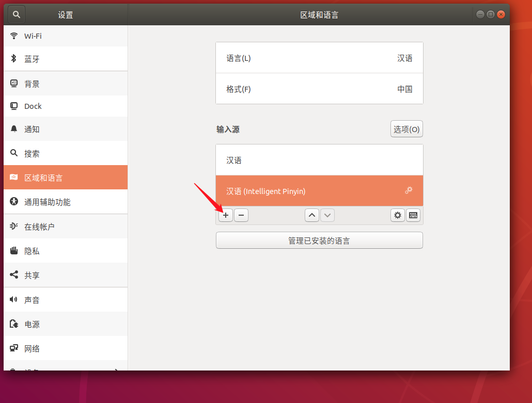Image resolution: width=532 pixels, height=403 pixels.
Task: Select 共享 sharing in sidebar
Action: (x=66, y=275)
